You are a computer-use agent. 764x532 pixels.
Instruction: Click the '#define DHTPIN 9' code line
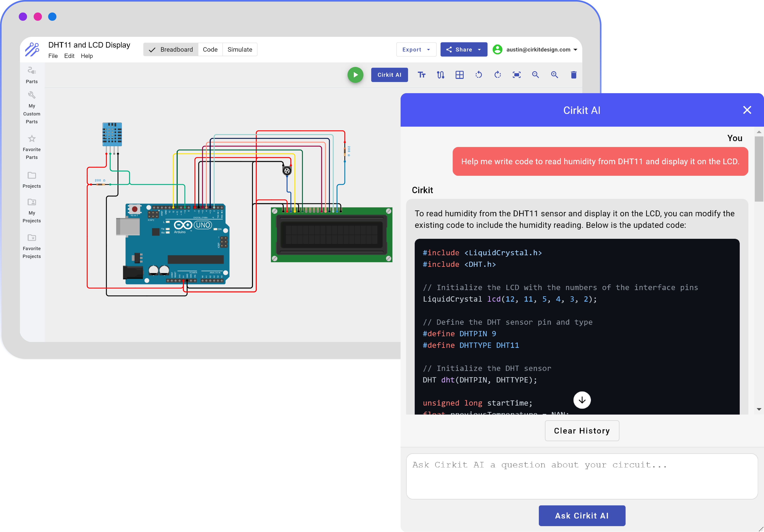point(459,334)
